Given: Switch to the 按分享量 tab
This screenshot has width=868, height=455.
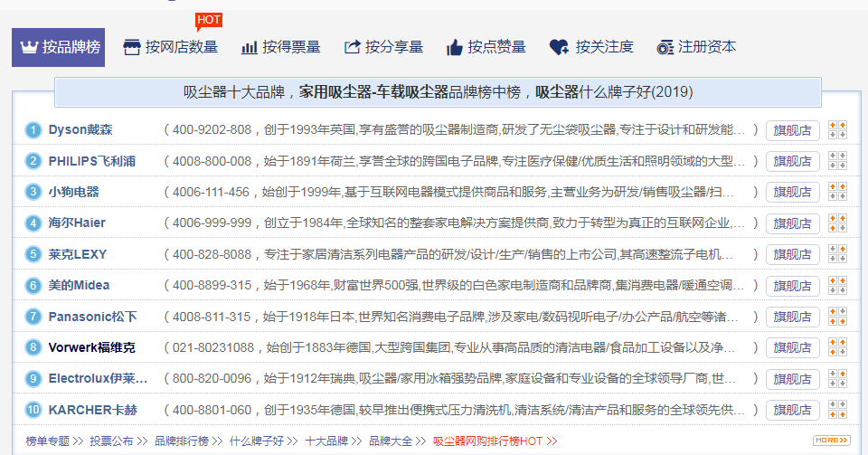Looking at the screenshot, I should pyautogui.click(x=383, y=48).
